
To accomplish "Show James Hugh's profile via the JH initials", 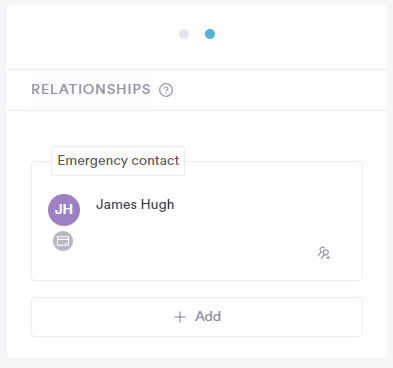I will (64, 210).
